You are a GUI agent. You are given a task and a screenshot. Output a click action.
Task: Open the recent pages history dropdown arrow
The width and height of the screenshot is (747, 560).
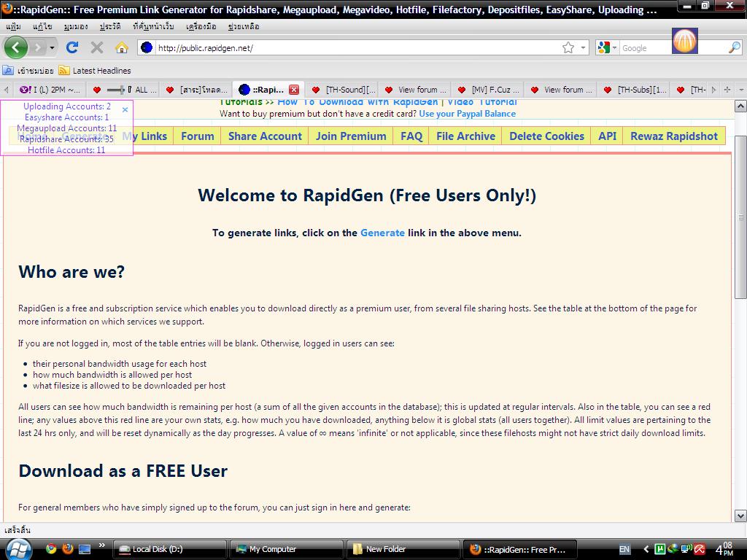click(x=52, y=47)
